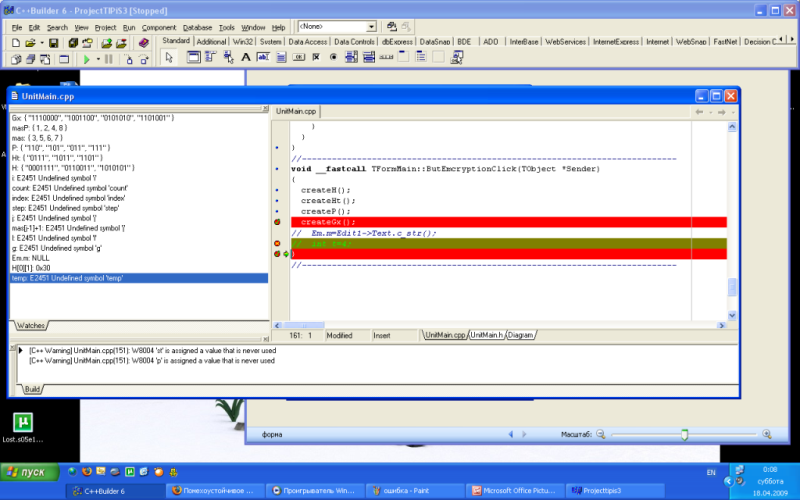Viewport: 800px width, 500px height.
Task: Click the New file toolbar icon
Action: tap(17, 43)
